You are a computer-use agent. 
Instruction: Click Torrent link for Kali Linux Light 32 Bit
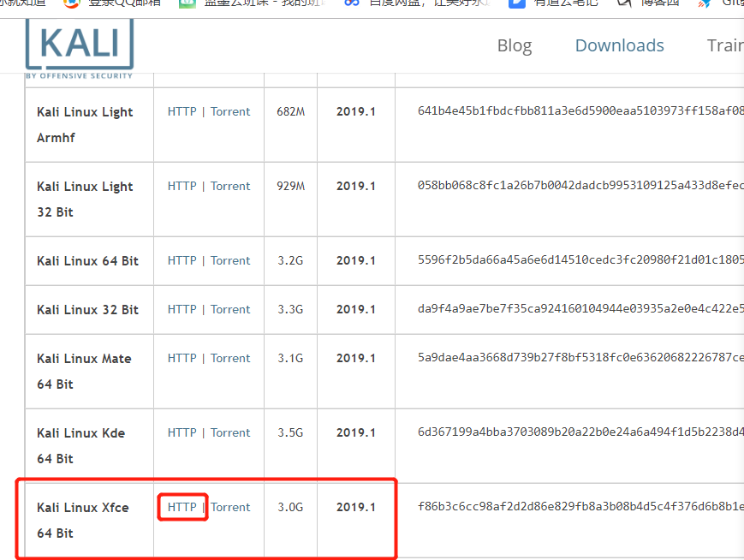(x=230, y=186)
